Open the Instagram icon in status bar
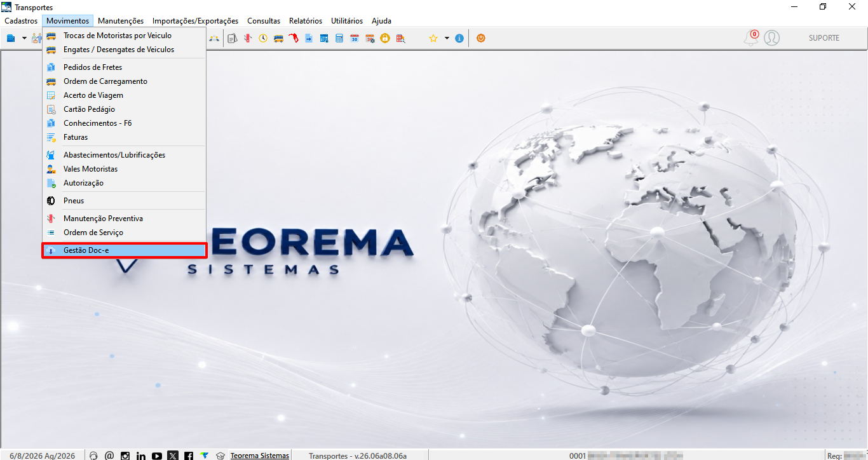The image size is (868, 460). click(125, 456)
